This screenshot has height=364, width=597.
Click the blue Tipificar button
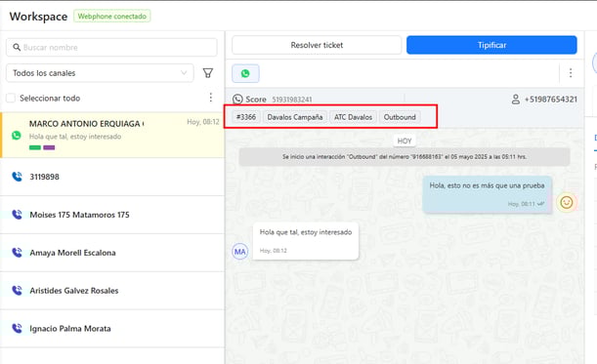[x=491, y=45]
